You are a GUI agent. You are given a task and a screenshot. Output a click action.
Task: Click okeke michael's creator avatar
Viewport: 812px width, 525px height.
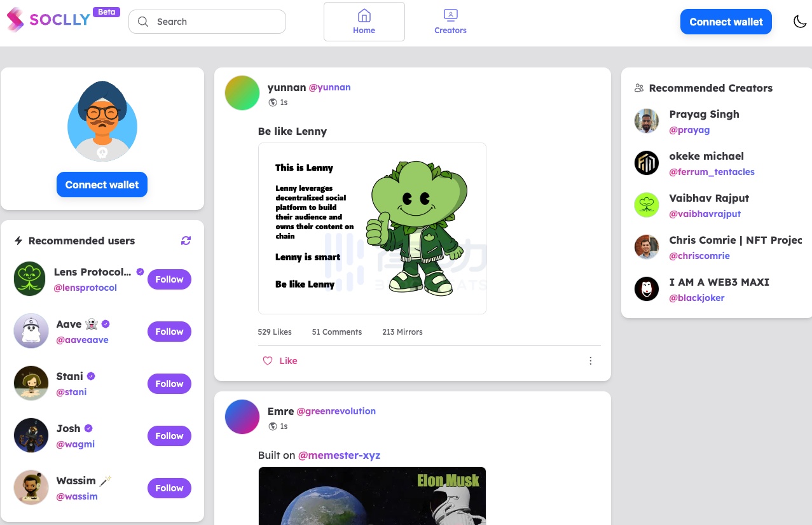pos(647,163)
